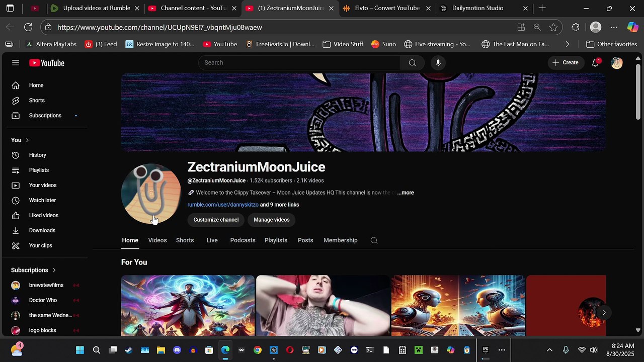Screen dimensions: 644x362
Task: Close the Flvto Convert YouTube tab
Action: point(428,8)
